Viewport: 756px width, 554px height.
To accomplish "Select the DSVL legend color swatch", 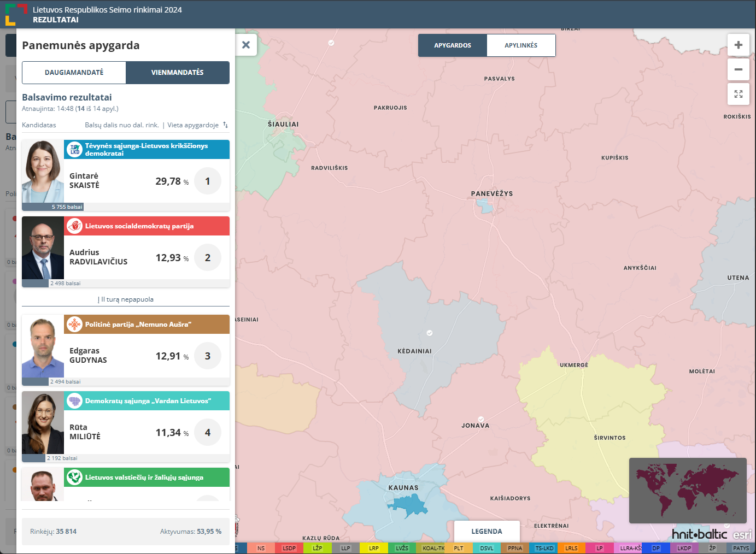I will (487, 548).
